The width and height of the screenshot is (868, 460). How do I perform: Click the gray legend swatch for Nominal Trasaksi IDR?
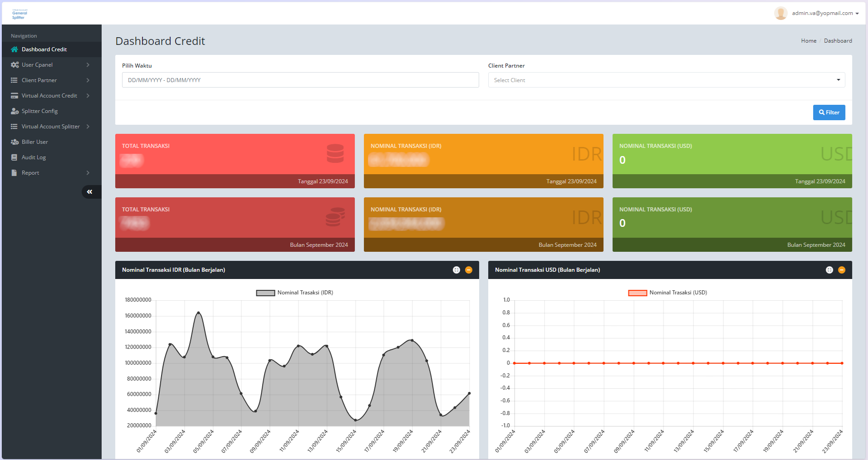pos(265,292)
